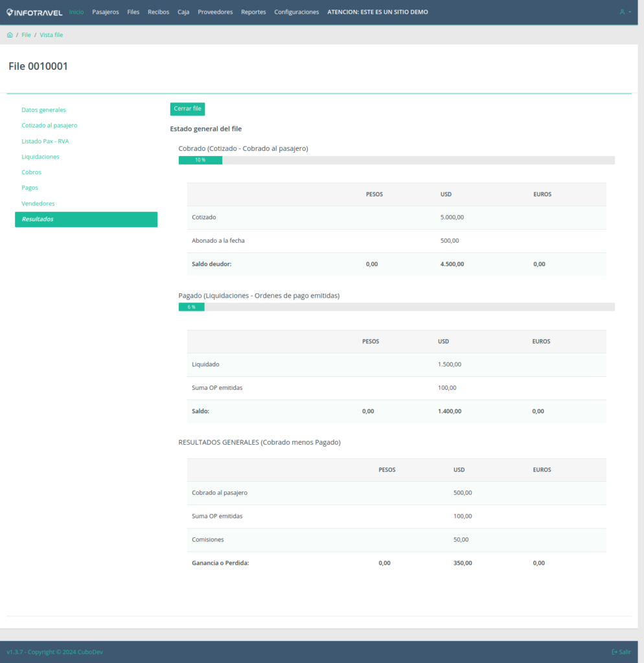Click the demo site warning text
This screenshot has width=644, height=663.
click(x=378, y=12)
